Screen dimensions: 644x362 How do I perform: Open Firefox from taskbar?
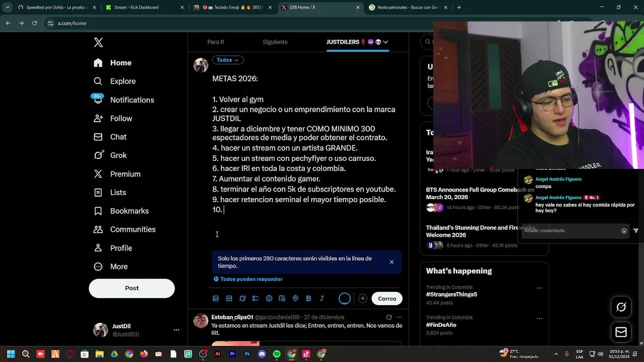click(144, 354)
